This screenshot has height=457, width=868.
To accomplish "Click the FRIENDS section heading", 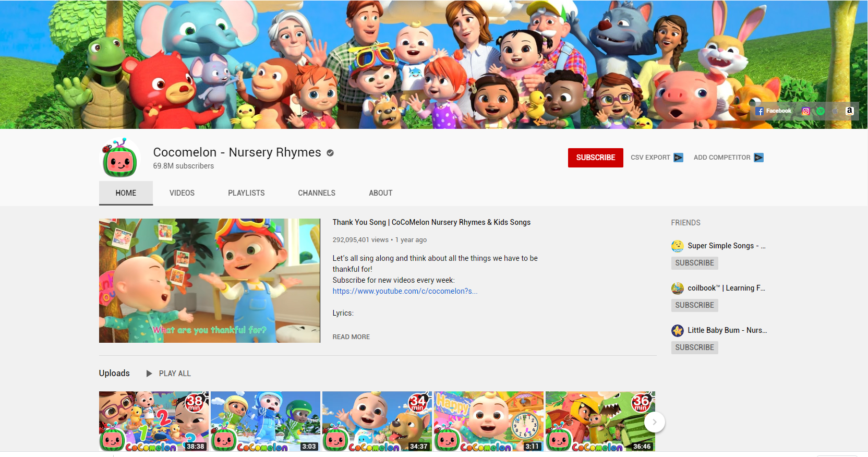I will pos(685,223).
